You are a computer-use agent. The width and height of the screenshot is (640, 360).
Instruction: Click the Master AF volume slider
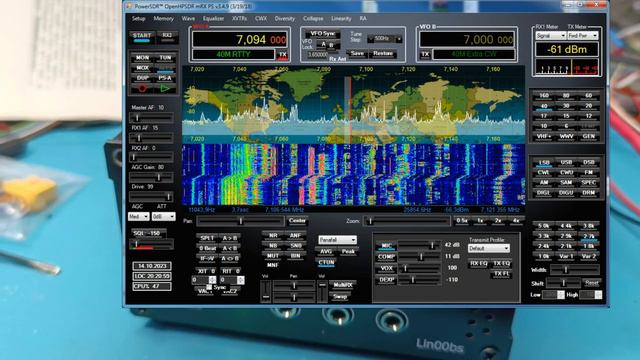click(151, 118)
